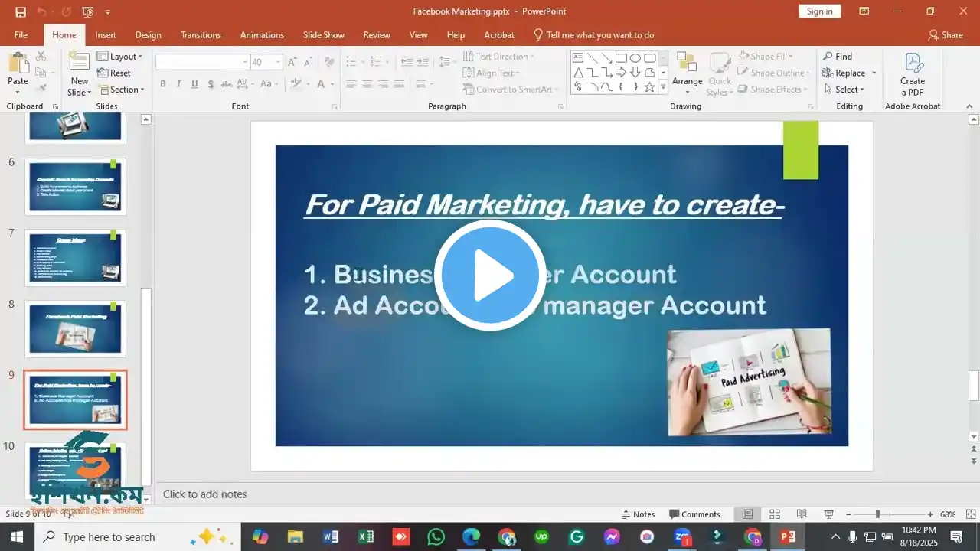980x551 pixels.
Task: Open the Layout dropdown
Action: point(120,57)
